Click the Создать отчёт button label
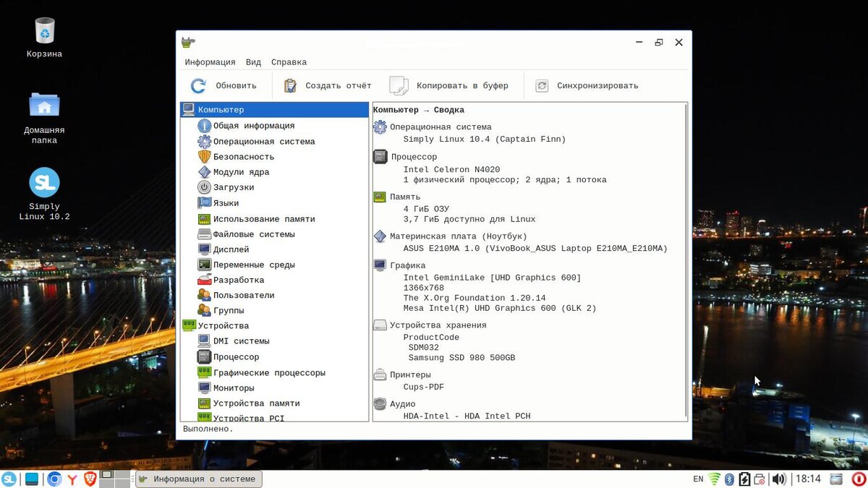The height and width of the screenshot is (488, 868). tap(338, 86)
